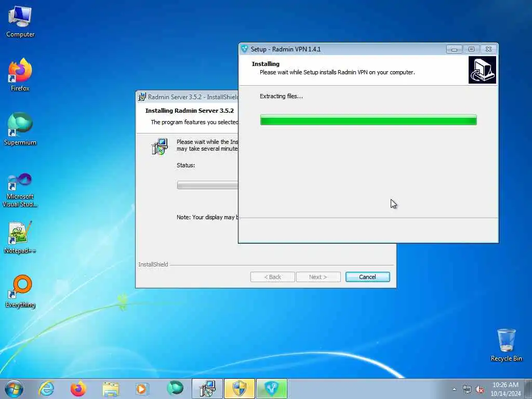
Task: Close the Radmin VPN setup window
Action: [488, 49]
